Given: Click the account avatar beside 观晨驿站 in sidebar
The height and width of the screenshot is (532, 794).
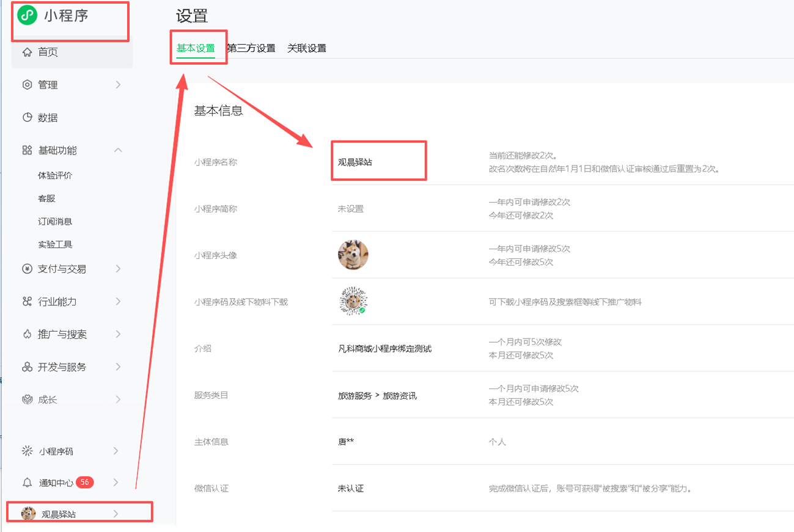Looking at the screenshot, I should click(28, 514).
